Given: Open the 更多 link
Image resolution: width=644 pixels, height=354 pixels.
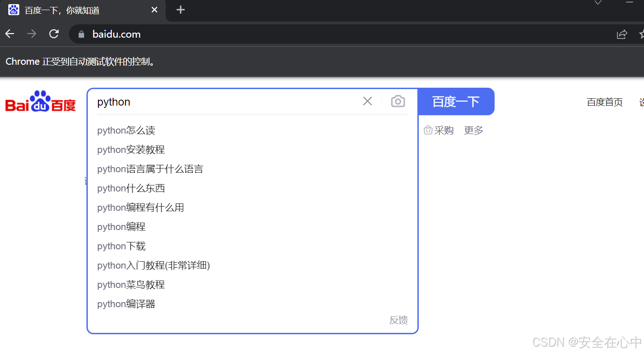Looking at the screenshot, I should tap(473, 130).
